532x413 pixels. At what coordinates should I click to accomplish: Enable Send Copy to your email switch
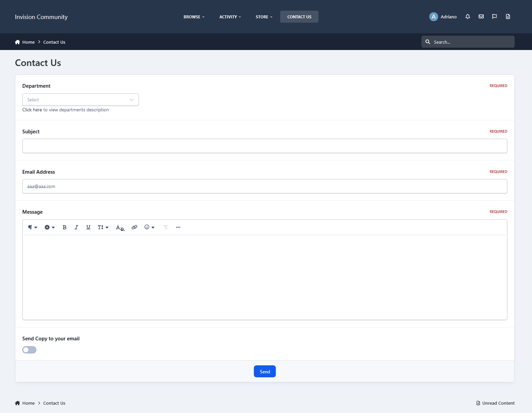pyautogui.click(x=29, y=350)
